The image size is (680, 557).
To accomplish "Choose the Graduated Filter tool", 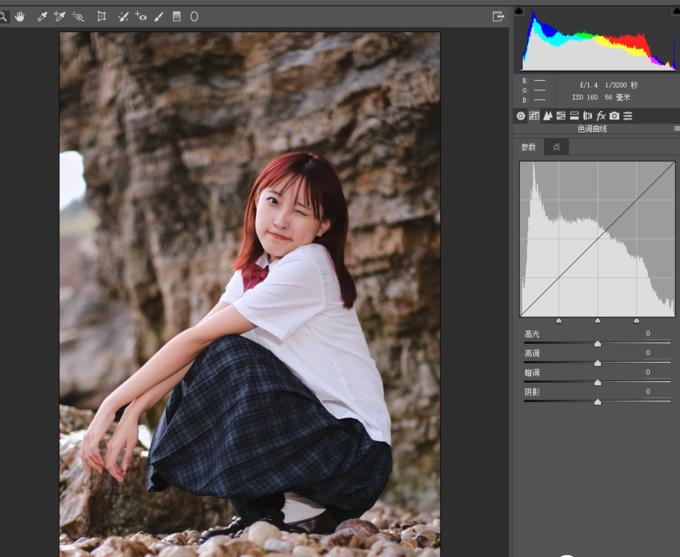I will click(177, 16).
